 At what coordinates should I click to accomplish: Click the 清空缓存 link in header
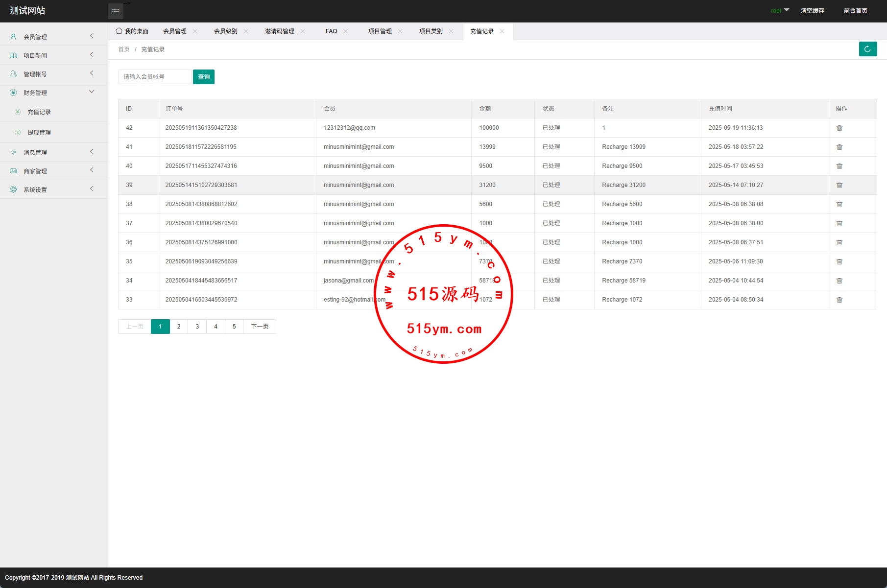pos(812,10)
